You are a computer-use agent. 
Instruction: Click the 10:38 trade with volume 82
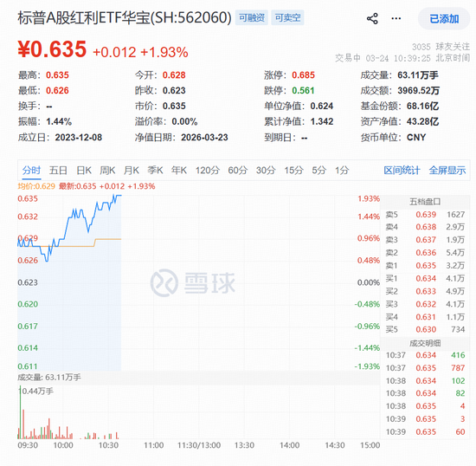coord(425,393)
